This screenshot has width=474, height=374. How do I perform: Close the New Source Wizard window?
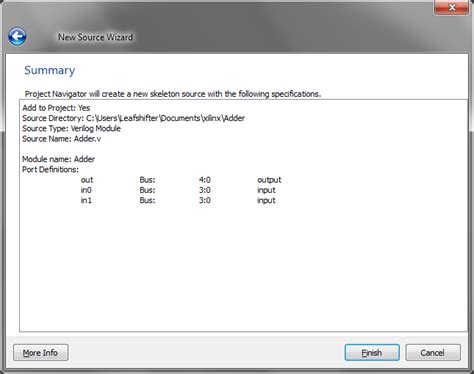[x=451, y=8]
